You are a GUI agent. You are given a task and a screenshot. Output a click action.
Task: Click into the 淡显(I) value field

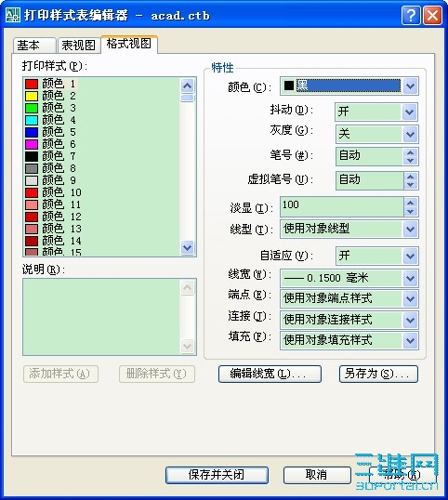pyautogui.click(x=342, y=207)
